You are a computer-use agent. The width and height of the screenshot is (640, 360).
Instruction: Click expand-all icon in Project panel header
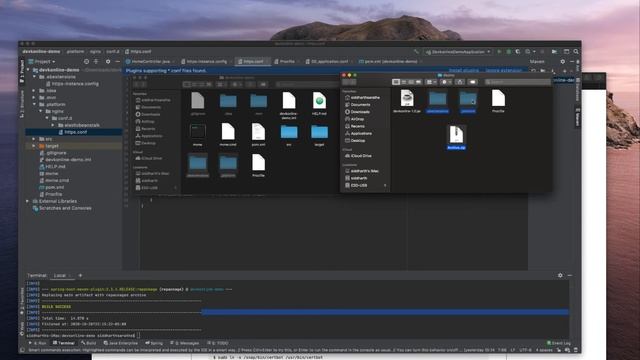[x=96, y=62]
